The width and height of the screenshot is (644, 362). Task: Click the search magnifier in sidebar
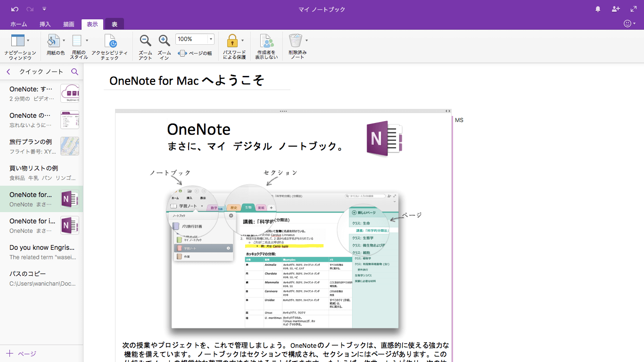point(74,72)
